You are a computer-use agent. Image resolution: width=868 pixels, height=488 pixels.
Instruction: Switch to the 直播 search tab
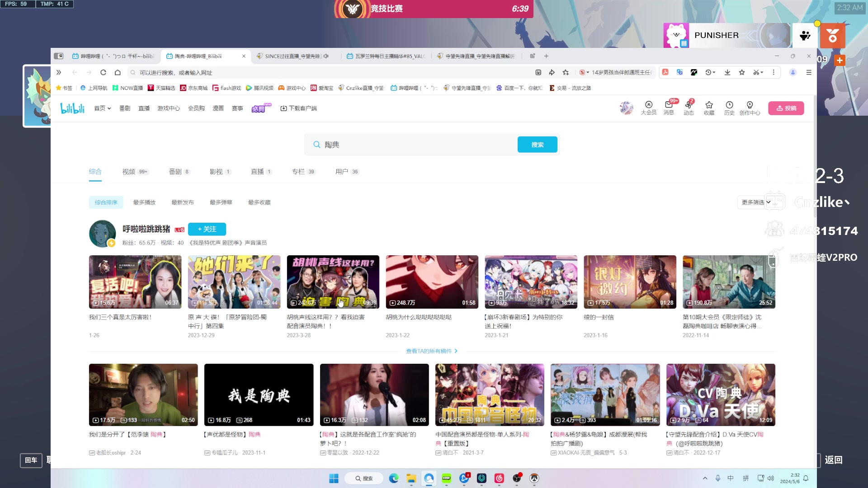(x=258, y=171)
